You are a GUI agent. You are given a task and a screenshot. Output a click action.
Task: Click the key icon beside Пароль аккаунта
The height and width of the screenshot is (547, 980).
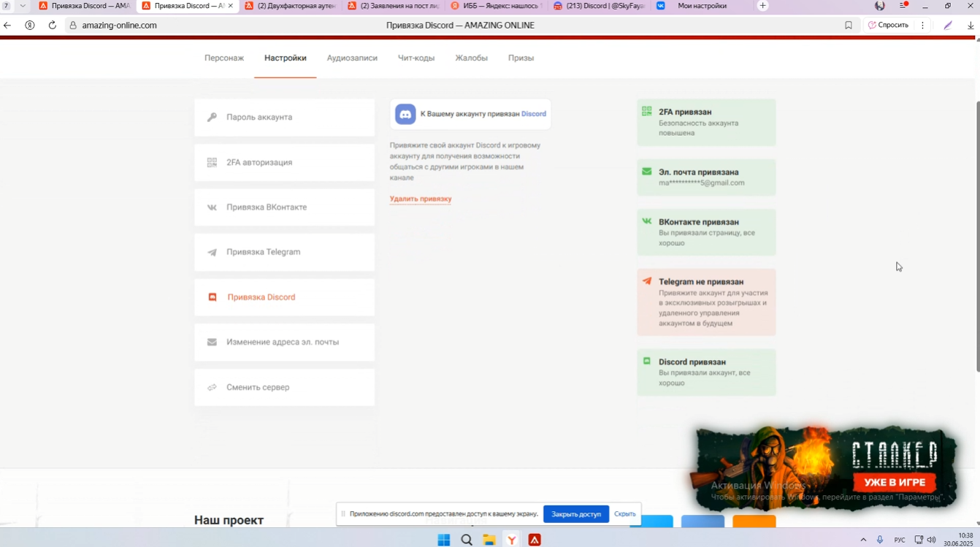(212, 117)
